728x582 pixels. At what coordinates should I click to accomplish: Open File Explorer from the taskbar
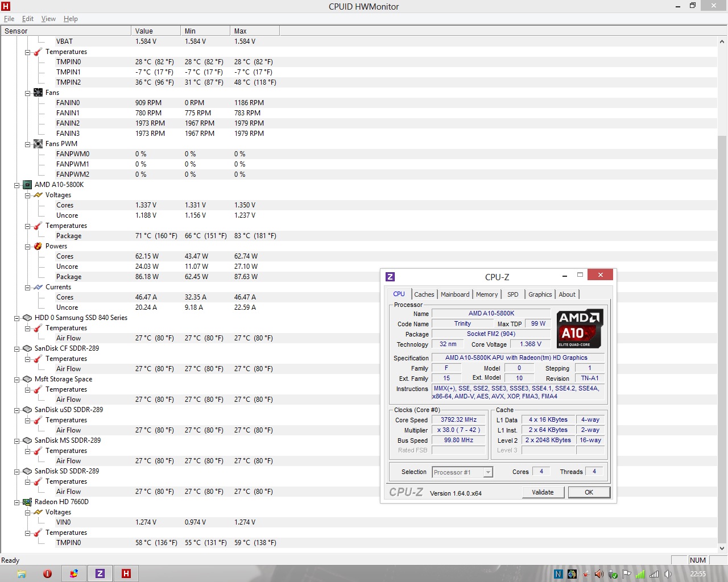click(22, 573)
